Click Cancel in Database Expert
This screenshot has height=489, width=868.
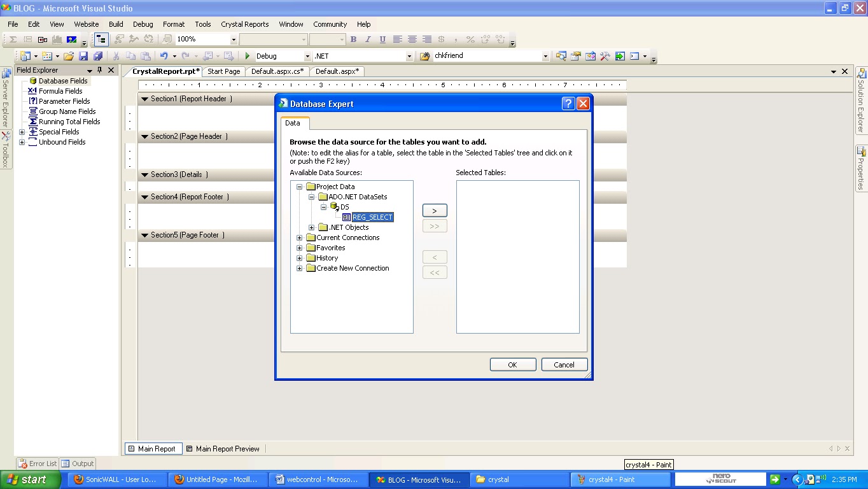(564, 365)
